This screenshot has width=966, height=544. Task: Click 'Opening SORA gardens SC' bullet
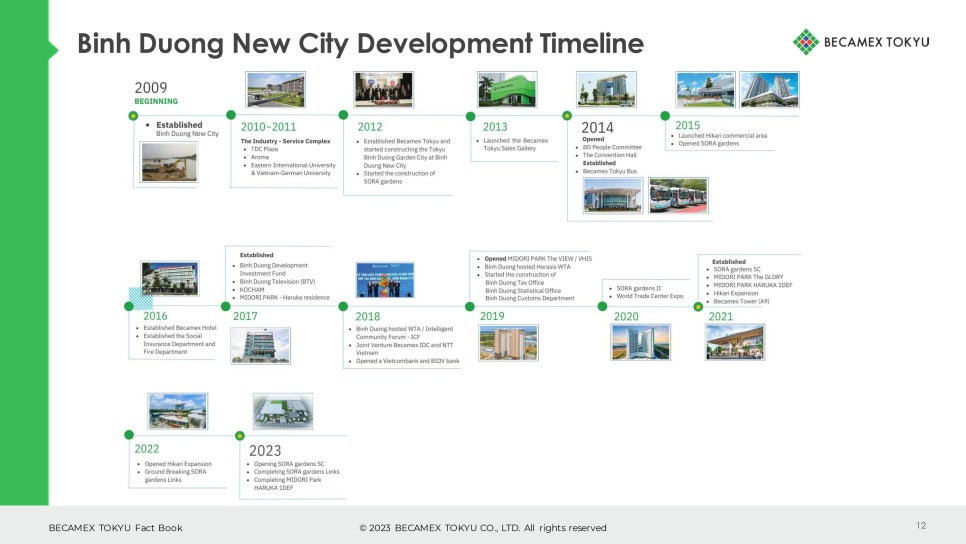click(x=289, y=464)
